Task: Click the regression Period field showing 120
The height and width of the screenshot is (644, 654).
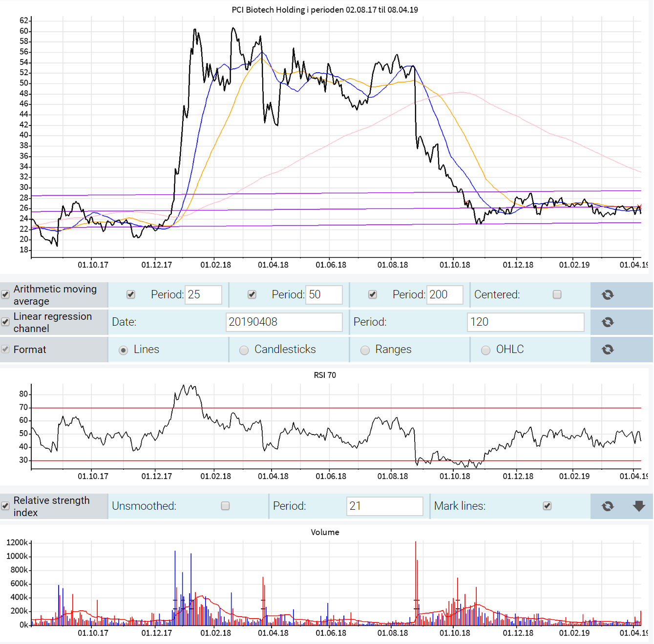Action: click(x=526, y=322)
